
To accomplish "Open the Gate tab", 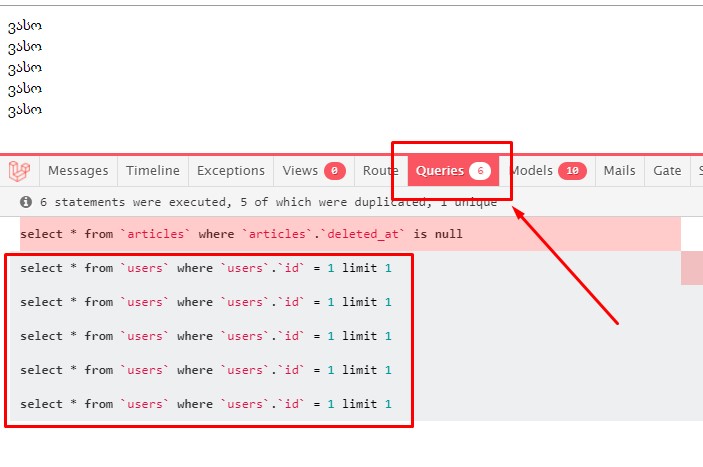I will pyautogui.click(x=667, y=171).
